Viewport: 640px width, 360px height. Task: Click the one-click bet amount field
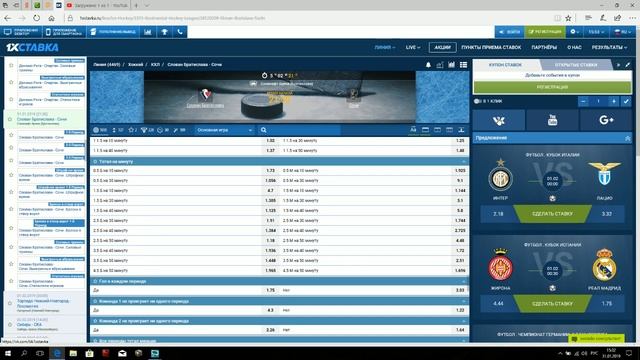click(598, 101)
